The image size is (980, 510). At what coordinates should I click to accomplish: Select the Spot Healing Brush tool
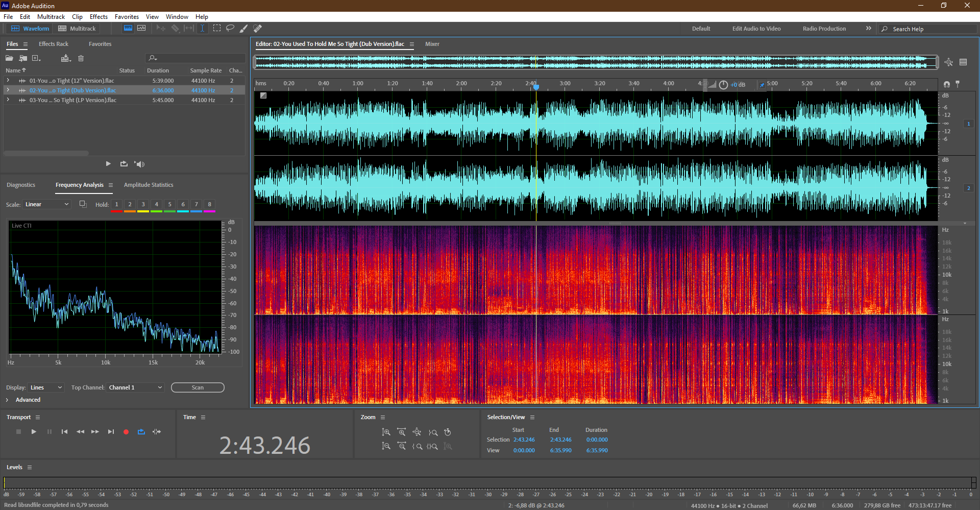tap(258, 28)
